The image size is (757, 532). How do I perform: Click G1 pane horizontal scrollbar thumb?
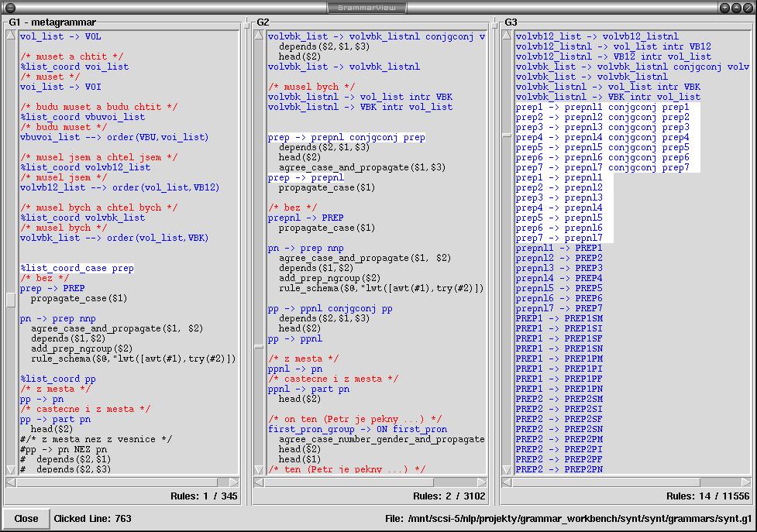(x=117, y=482)
